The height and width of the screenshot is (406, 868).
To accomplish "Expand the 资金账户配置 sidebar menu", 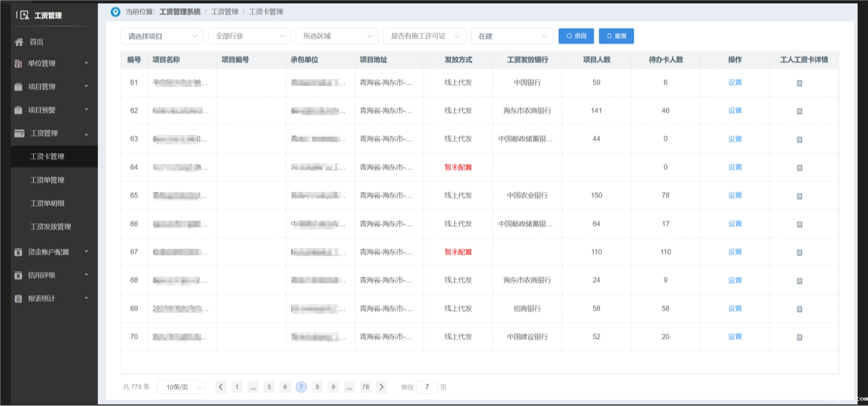I will click(54, 252).
